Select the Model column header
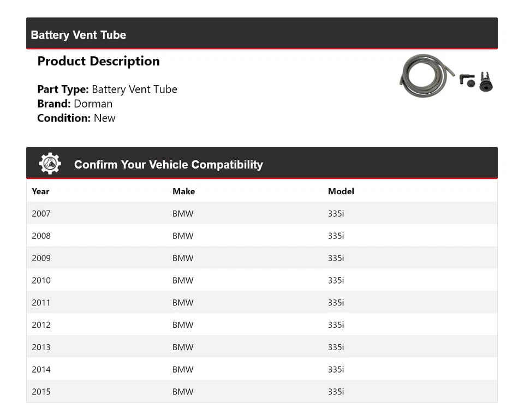The width and height of the screenshot is (524, 420). pos(341,191)
